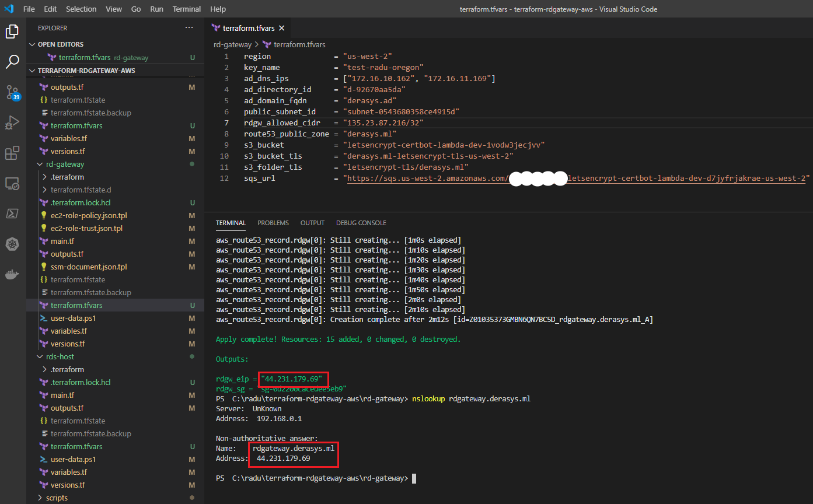
Task: Open the Remote Explorer icon
Action: [12, 184]
